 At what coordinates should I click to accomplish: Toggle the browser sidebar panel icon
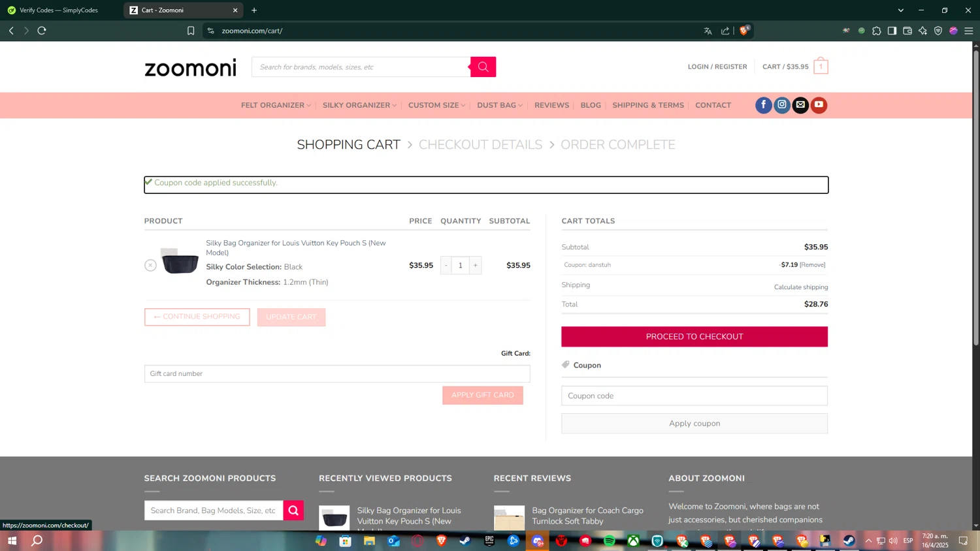[892, 31]
